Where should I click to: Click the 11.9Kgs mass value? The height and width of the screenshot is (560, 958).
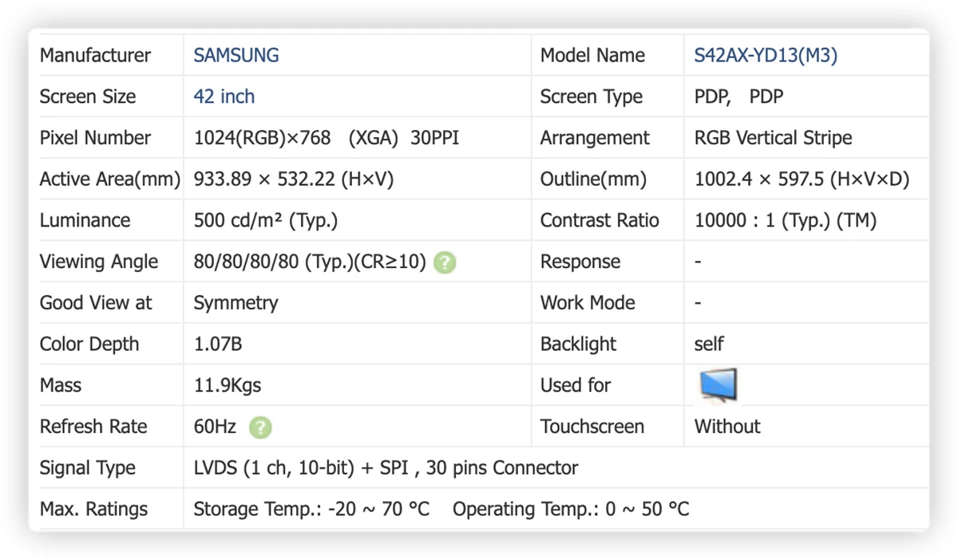(x=228, y=386)
